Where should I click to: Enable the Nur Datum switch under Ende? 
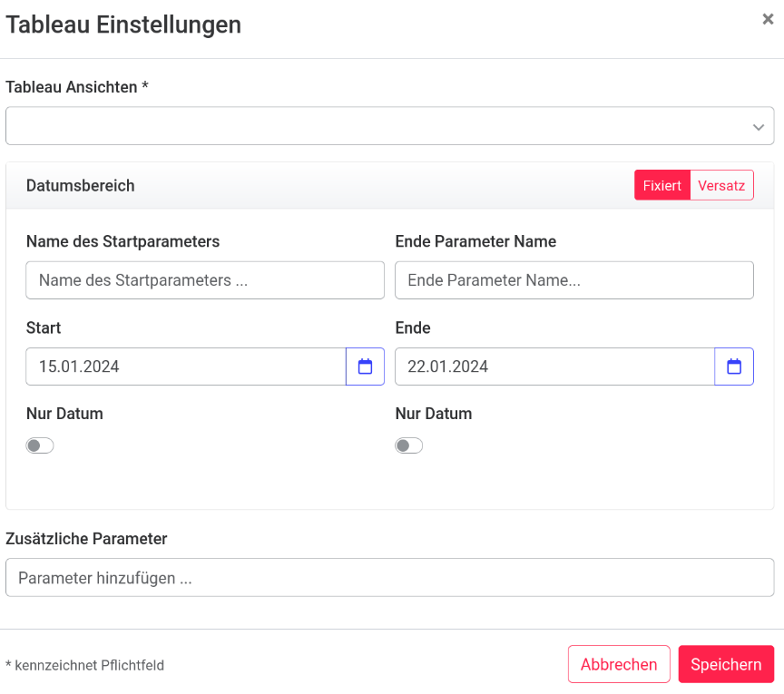(409, 445)
